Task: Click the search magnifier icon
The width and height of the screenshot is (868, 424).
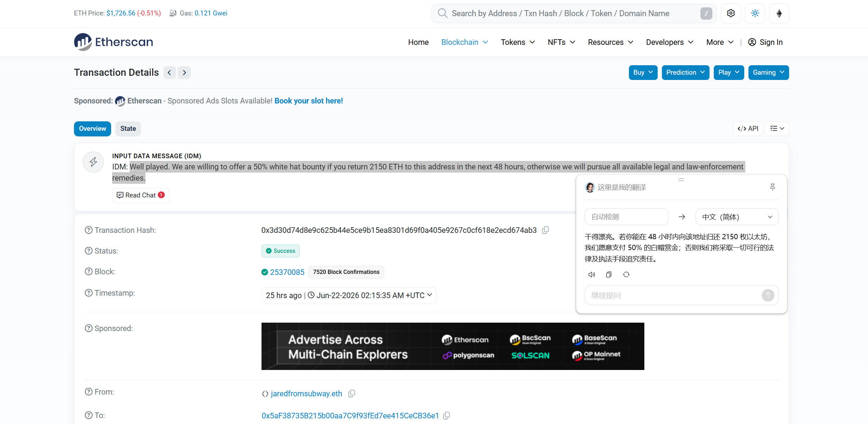Action: point(442,13)
